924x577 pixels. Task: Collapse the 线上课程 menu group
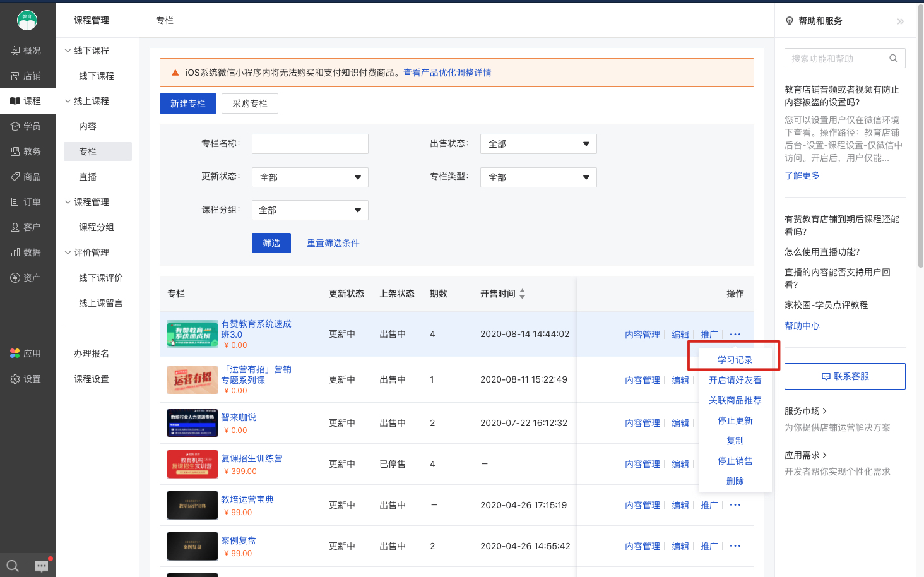pyautogui.click(x=68, y=101)
